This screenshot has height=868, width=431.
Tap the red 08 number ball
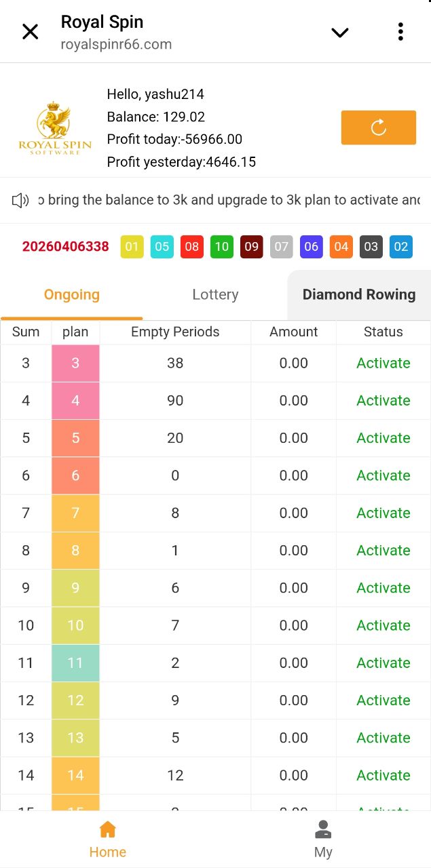point(191,247)
